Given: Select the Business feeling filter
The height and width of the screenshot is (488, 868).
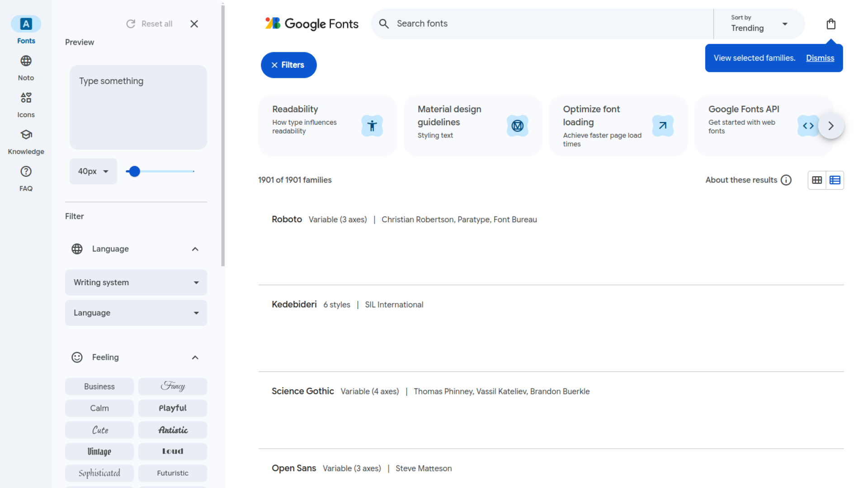Looking at the screenshot, I should click(x=99, y=386).
